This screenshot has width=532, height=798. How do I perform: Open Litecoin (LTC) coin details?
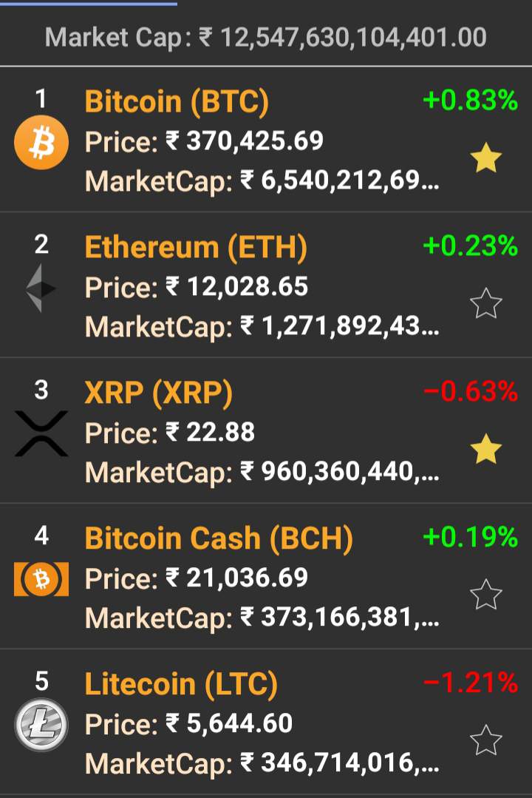pos(181,684)
